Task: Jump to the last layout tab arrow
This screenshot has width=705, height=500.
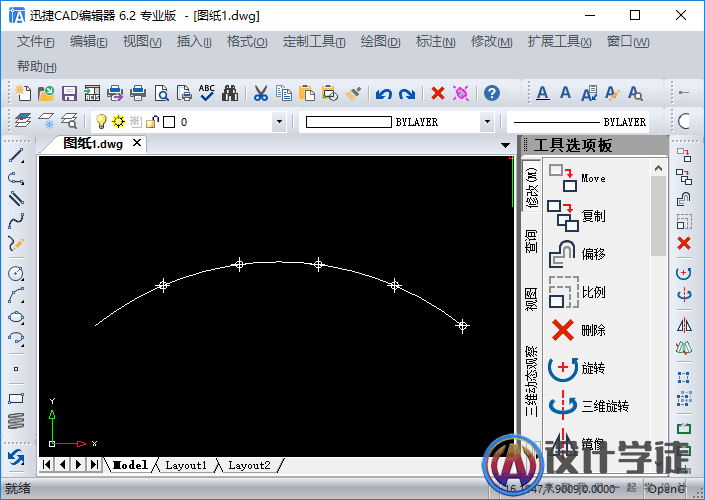Action: tap(94, 464)
